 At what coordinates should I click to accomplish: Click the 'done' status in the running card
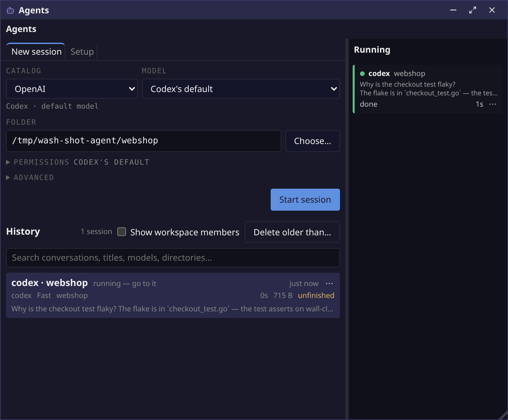369,104
